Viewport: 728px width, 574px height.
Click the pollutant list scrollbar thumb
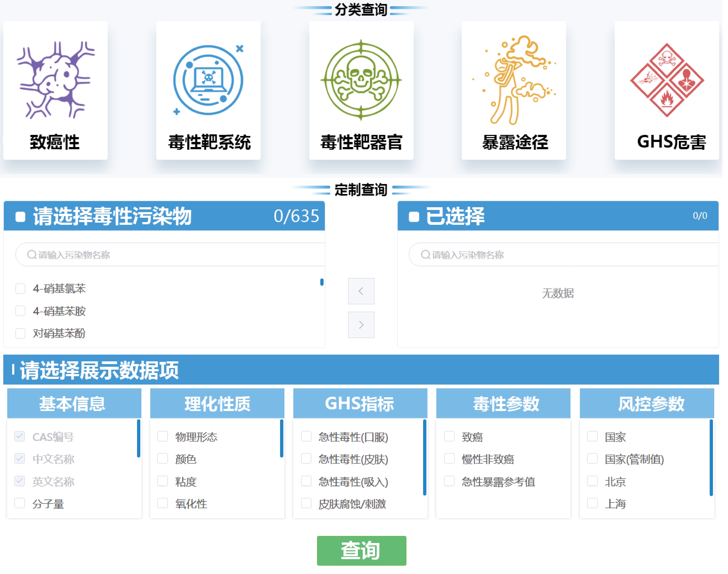[322, 282]
